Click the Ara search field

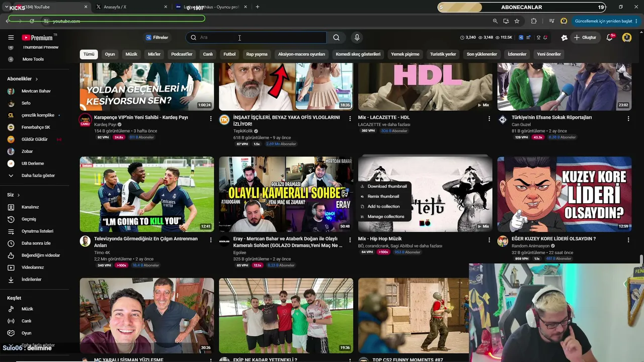[x=257, y=38]
